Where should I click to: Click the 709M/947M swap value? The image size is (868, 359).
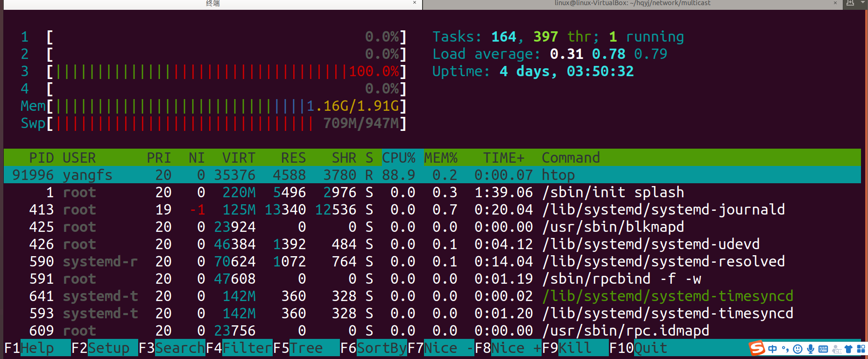[361, 123]
